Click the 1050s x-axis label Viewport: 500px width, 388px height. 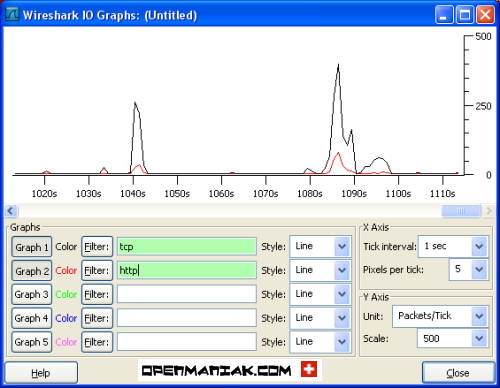[177, 194]
